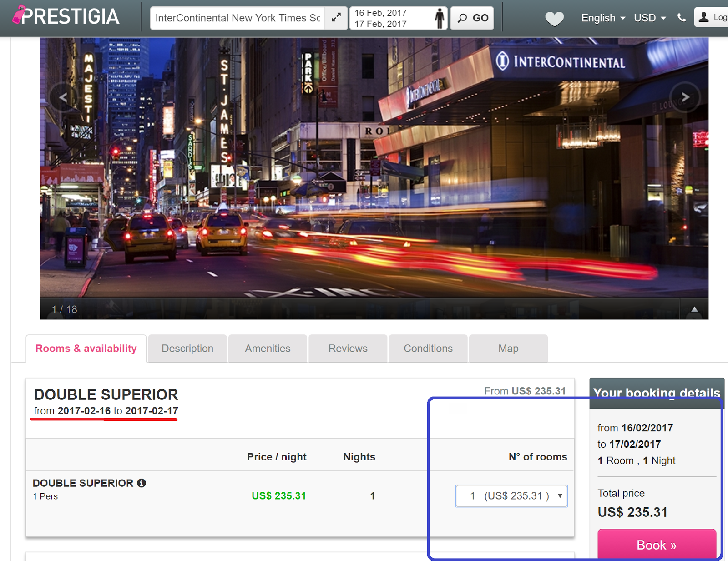Click the 'N° of rooms' column header

[x=538, y=457]
